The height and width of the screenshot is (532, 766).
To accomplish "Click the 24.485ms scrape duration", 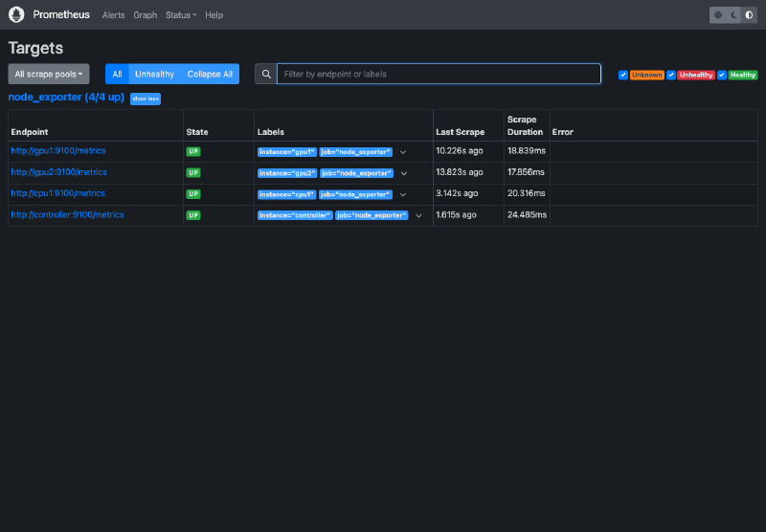I will 527,214.
